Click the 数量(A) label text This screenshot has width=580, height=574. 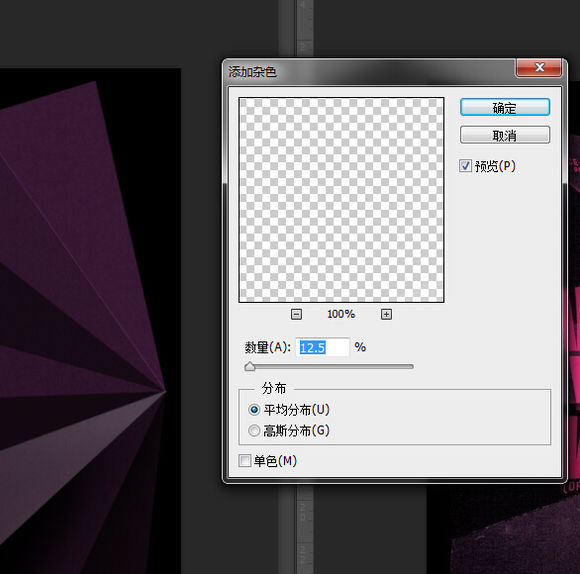click(x=267, y=347)
